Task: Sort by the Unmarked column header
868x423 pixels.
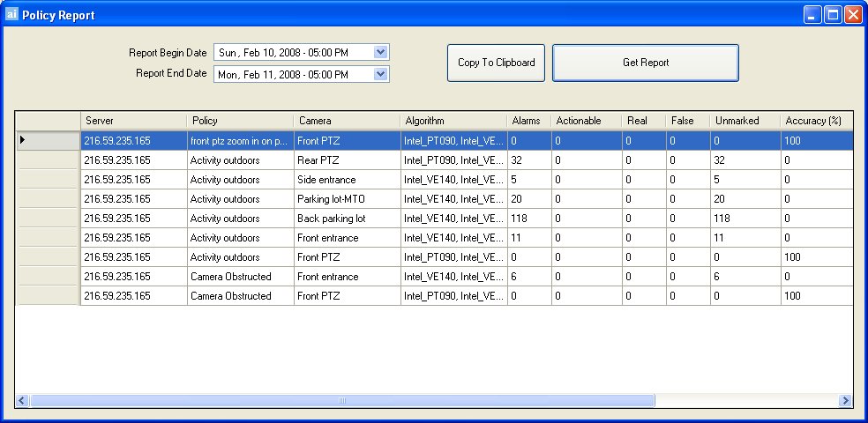Action: pos(745,121)
